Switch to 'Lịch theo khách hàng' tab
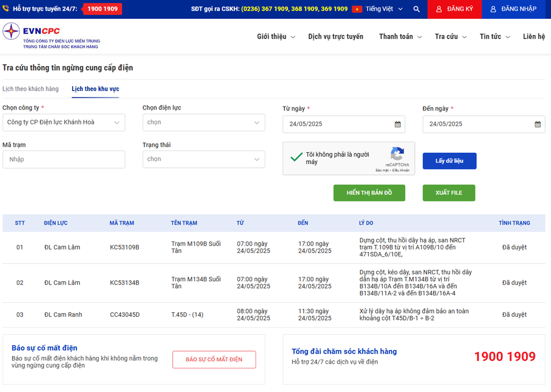The width and height of the screenshot is (551, 392). (x=31, y=89)
